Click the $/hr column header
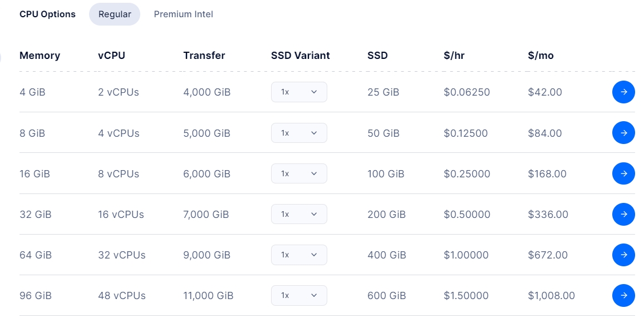This screenshot has width=644, height=323. (454, 56)
